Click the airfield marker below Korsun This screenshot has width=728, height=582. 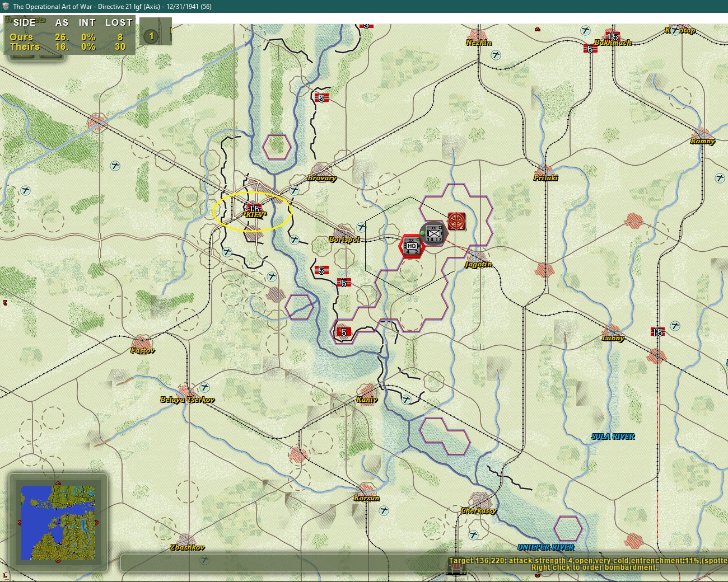pyautogui.click(x=384, y=510)
